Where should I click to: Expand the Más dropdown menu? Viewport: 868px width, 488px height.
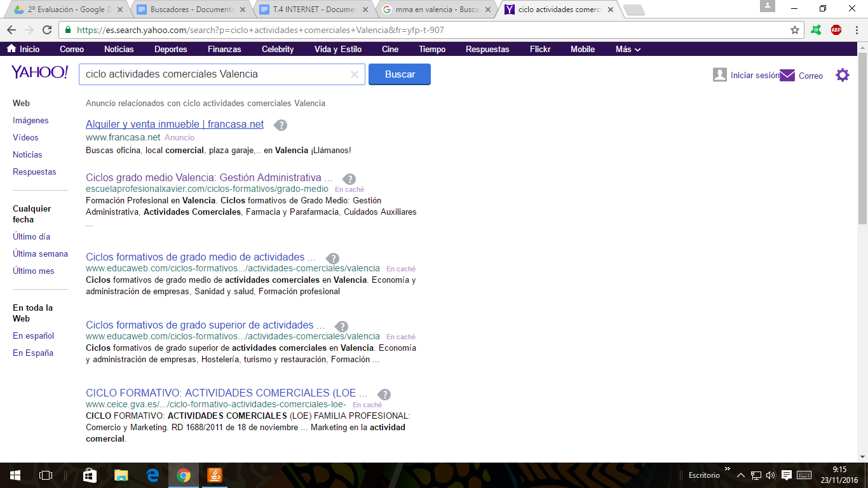pos(628,49)
